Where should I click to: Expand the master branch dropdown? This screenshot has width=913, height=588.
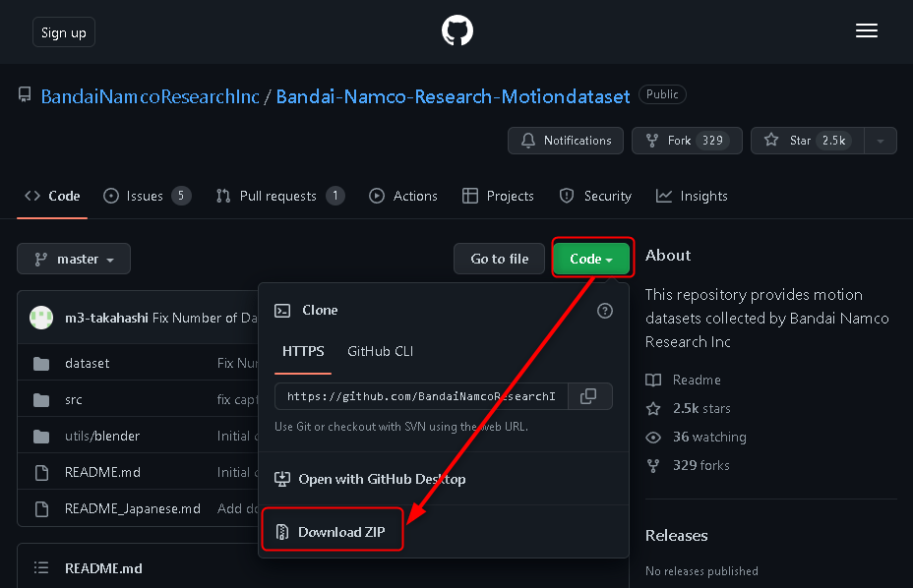pos(74,259)
